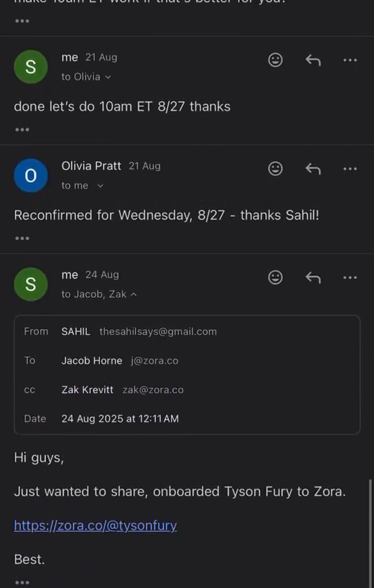
Task: Add emoji reaction to 24 Aug email
Action: [275, 277]
